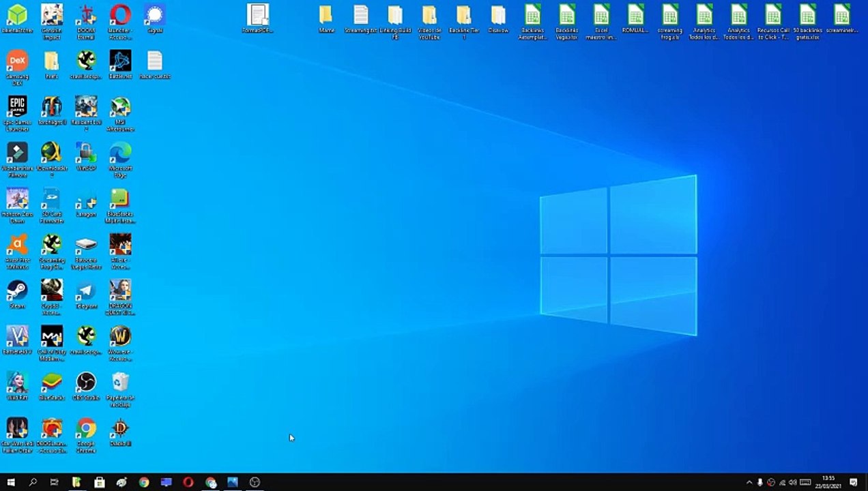This screenshot has width=868, height=491.
Task: Click the JDownloader 2 desktop icon
Action: [52, 159]
